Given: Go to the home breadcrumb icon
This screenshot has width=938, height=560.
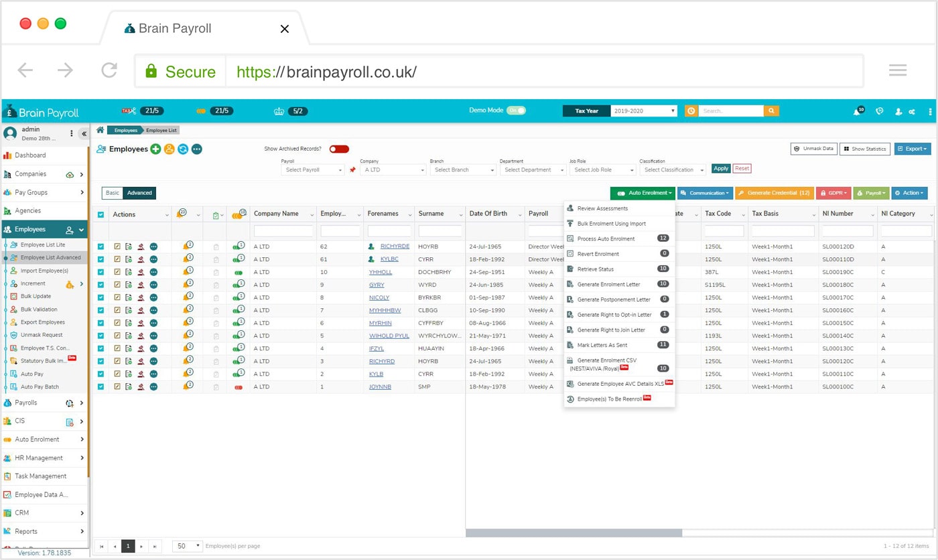Looking at the screenshot, I should (100, 130).
